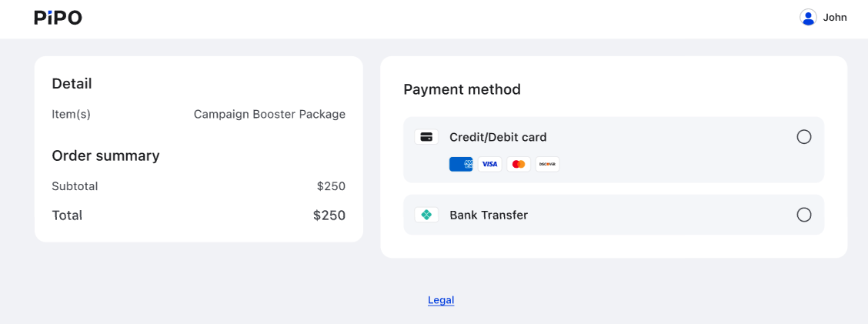
Task: Click the Discover card logo
Action: 547,164
